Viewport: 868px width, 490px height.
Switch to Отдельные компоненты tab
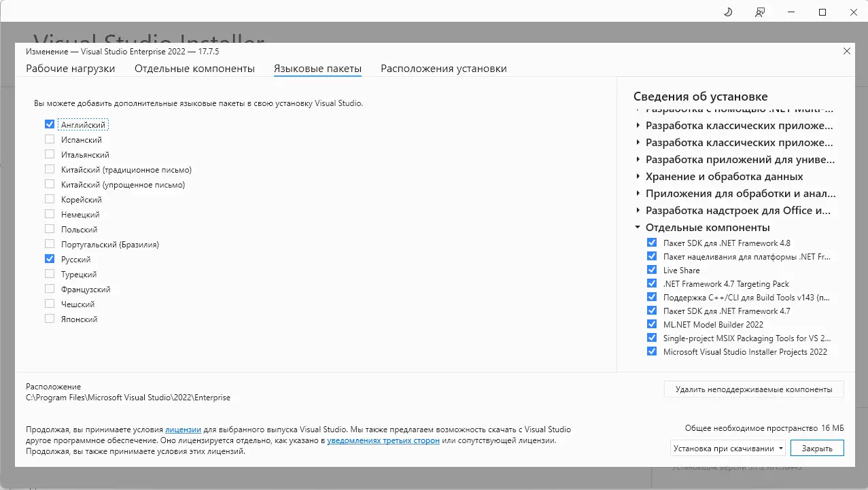194,69
